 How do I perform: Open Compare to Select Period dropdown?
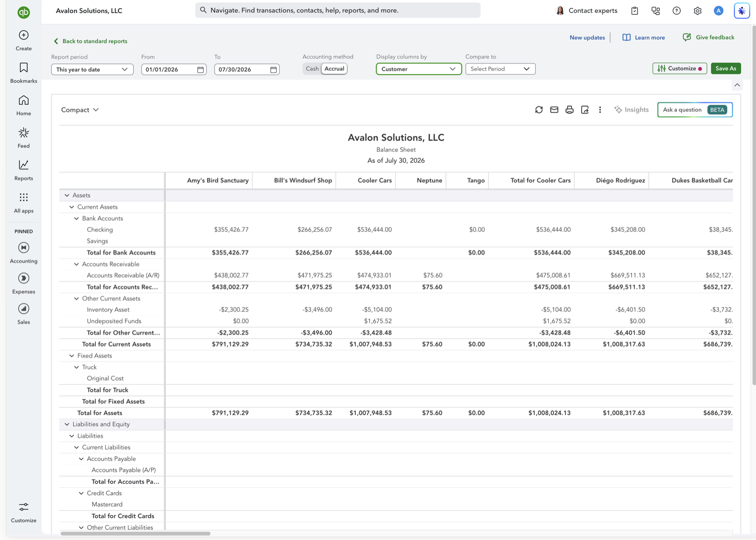500,69
